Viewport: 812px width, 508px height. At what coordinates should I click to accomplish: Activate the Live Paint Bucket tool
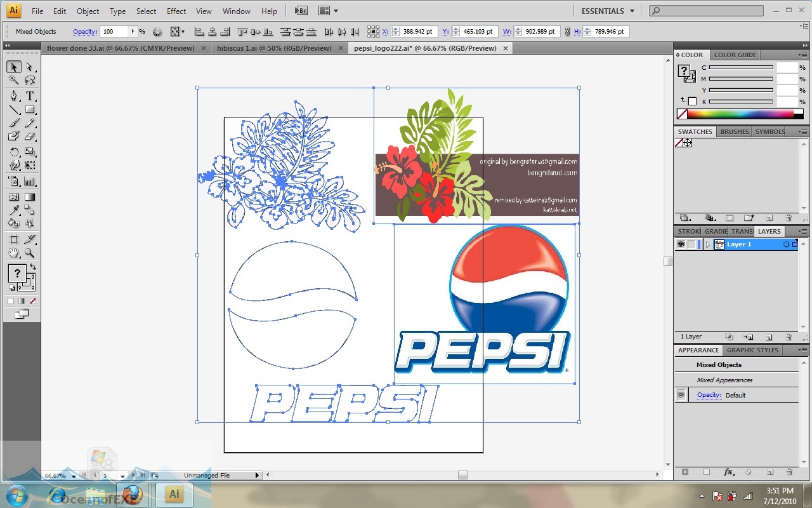pyautogui.click(x=13, y=224)
